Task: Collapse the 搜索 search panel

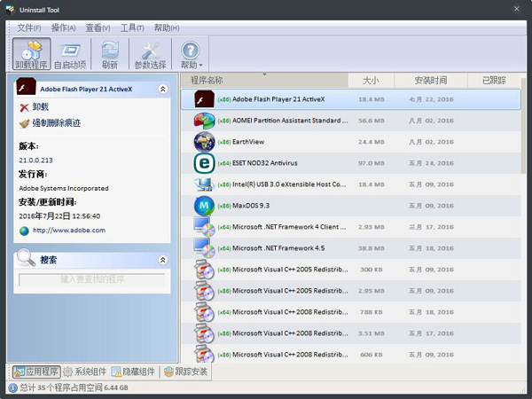Action: point(163,260)
